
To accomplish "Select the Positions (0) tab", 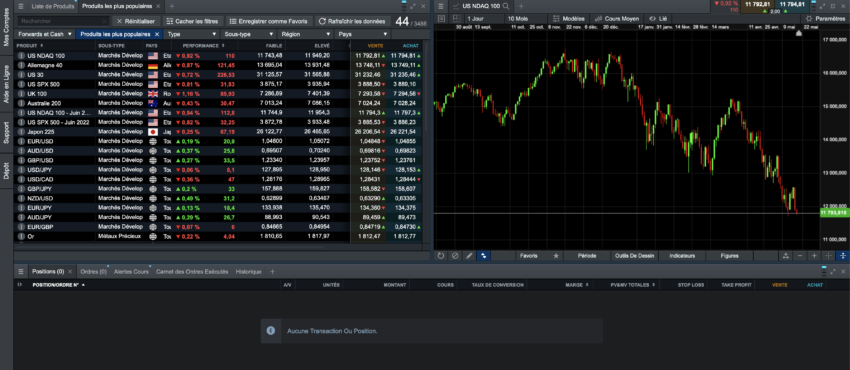I will coord(48,271).
